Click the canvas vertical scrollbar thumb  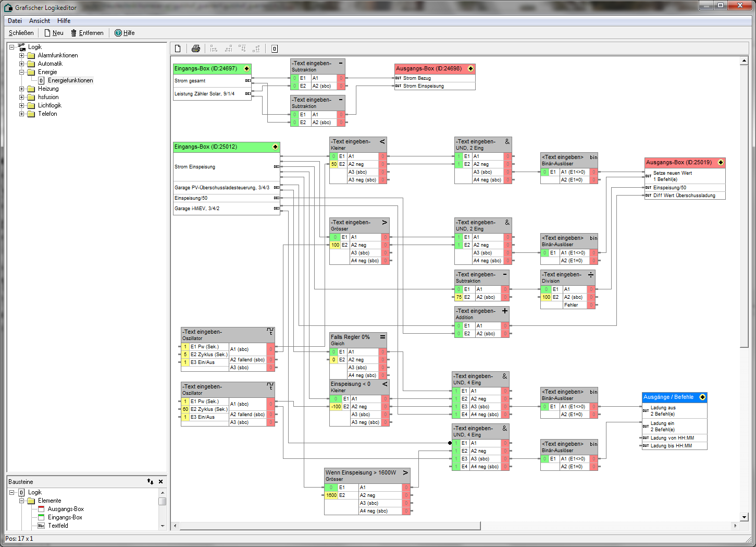click(x=744, y=206)
